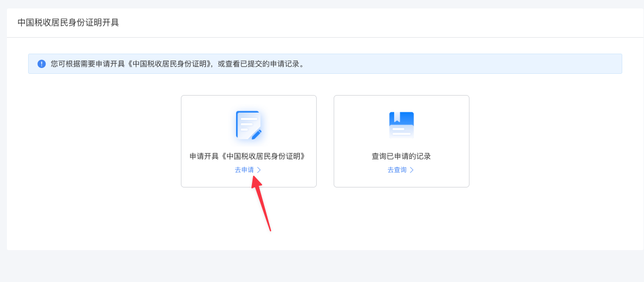Click the blue bookmark records icon

coord(402,125)
